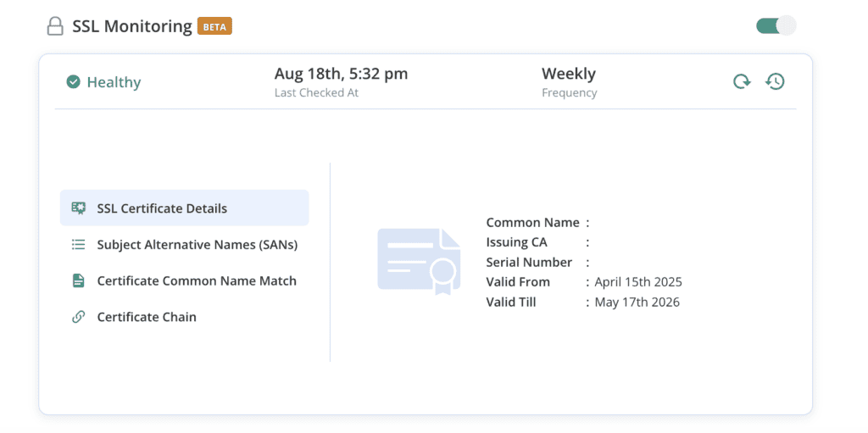Click the SSL Certificate Details certificate icon
Image resolution: width=868 pixels, height=433 pixels.
(79, 208)
